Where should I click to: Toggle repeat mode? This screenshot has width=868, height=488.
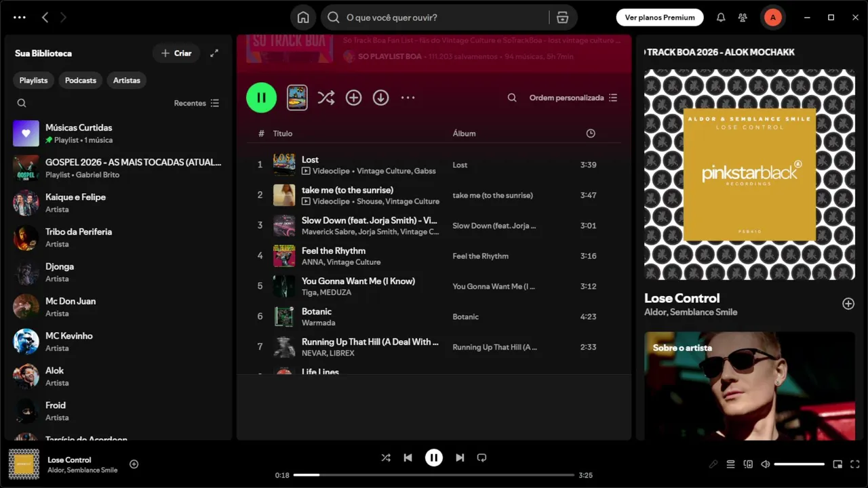481,457
